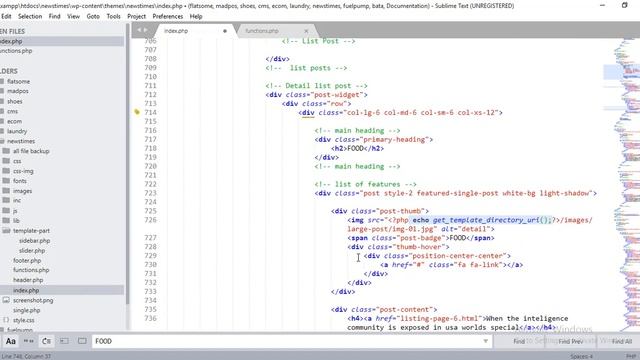The height and width of the screenshot is (360, 640).
Task: Click the lib folder icon
Action: point(6,220)
